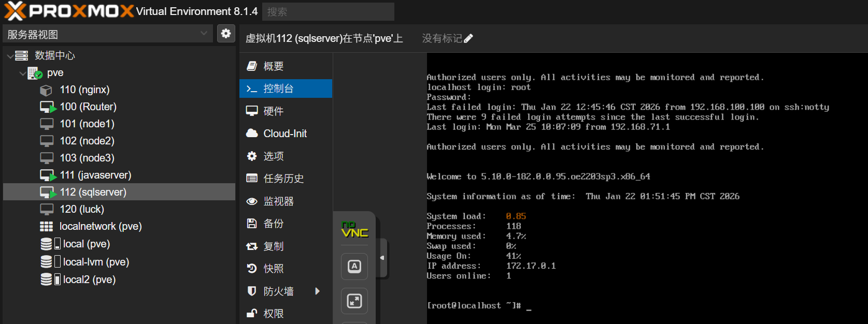Collapse the pve node tree
The image size is (868, 324).
22,73
